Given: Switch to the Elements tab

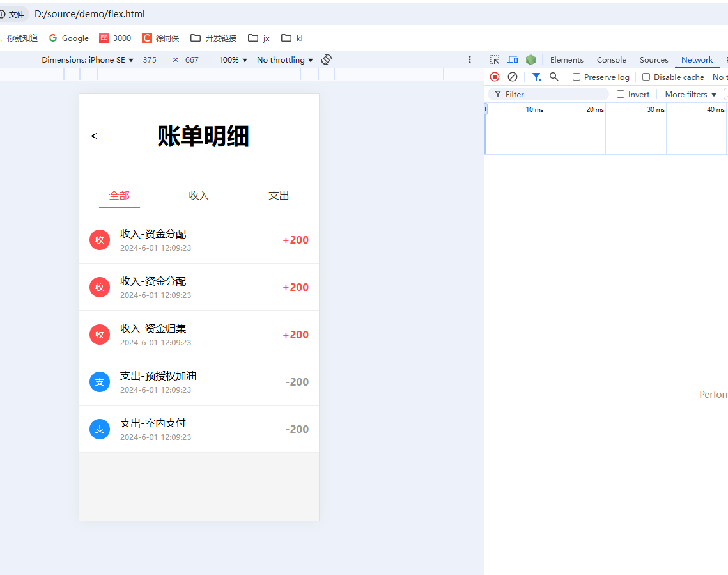Looking at the screenshot, I should pyautogui.click(x=566, y=60).
